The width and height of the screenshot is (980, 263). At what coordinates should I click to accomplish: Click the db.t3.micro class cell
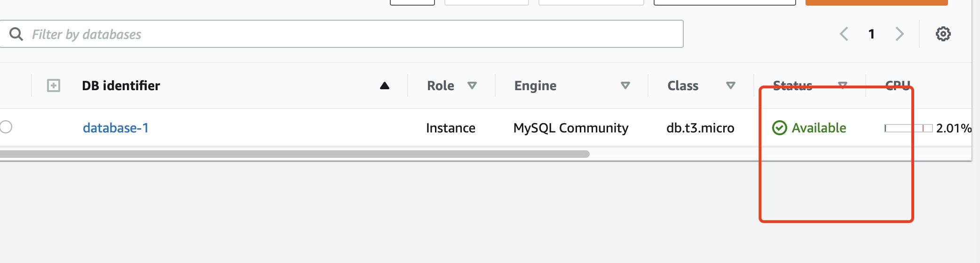point(700,128)
